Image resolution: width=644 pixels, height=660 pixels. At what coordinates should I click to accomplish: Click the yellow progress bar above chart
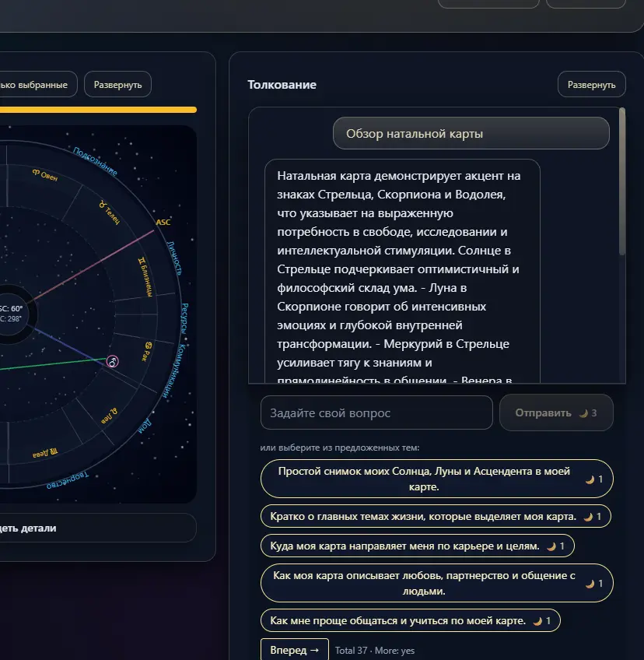coord(97,110)
